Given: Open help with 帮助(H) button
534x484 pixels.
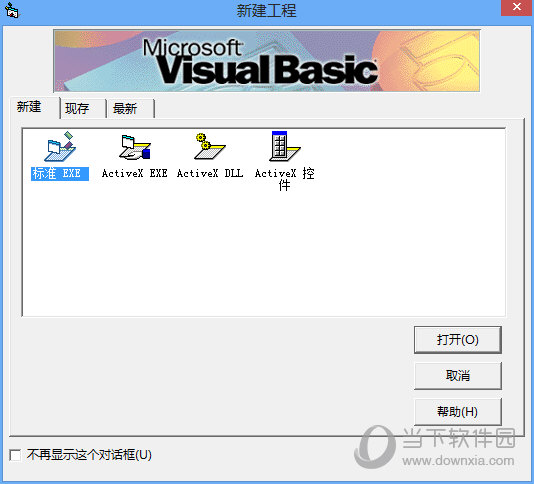Looking at the screenshot, I should point(458,412).
